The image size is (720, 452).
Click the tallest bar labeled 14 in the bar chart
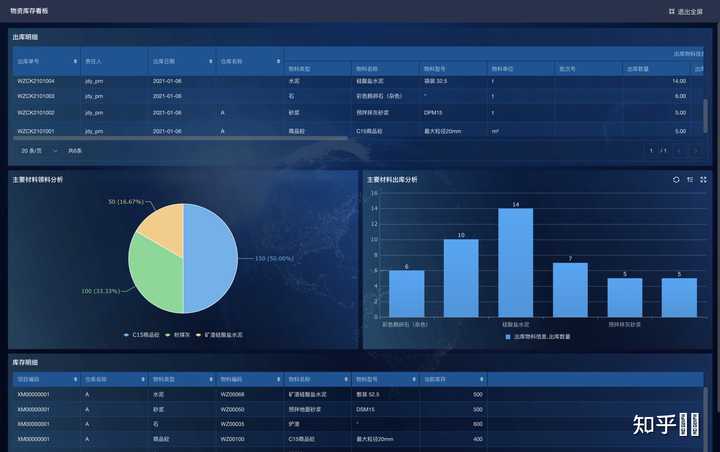pos(516,262)
